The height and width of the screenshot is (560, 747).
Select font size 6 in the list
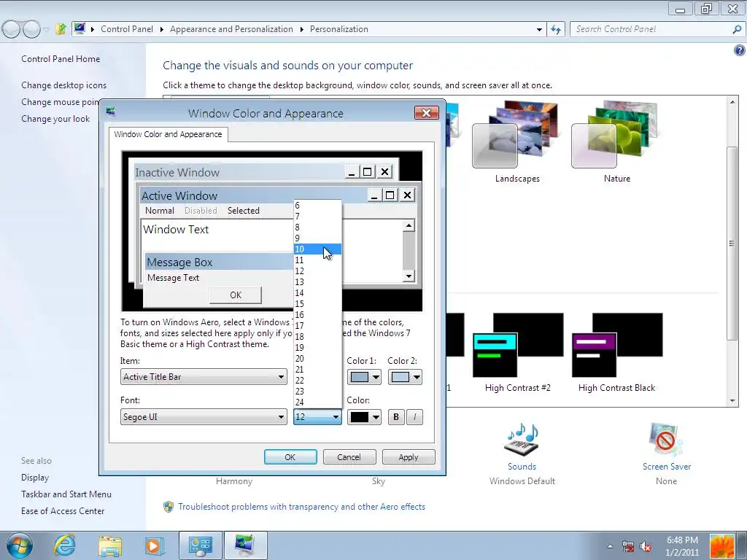(x=317, y=205)
